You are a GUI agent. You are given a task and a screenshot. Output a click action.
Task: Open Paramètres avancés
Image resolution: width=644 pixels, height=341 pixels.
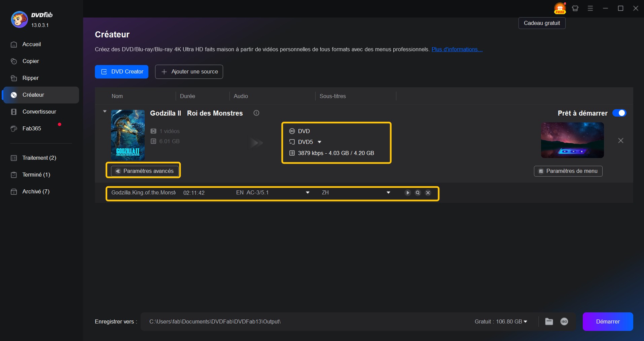[x=145, y=171]
